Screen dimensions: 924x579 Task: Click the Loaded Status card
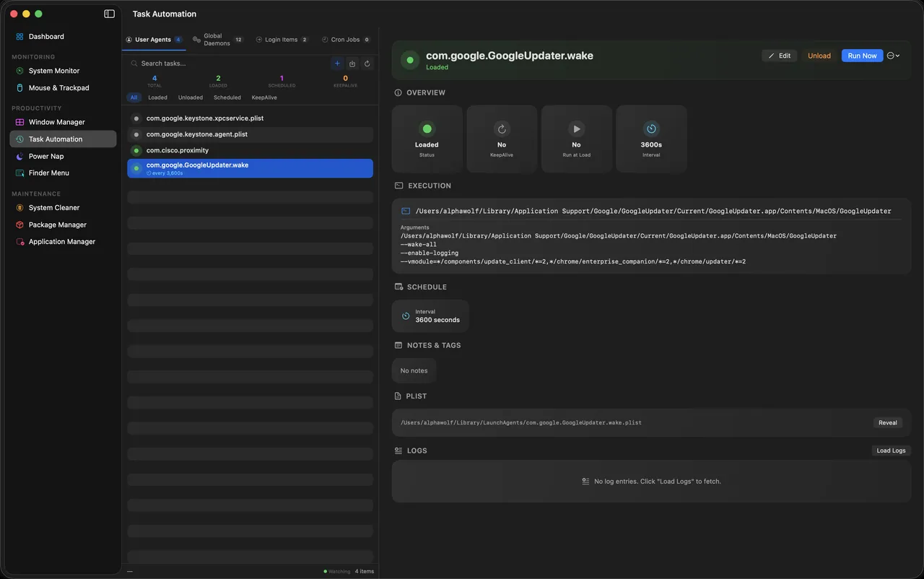tap(427, 139)
